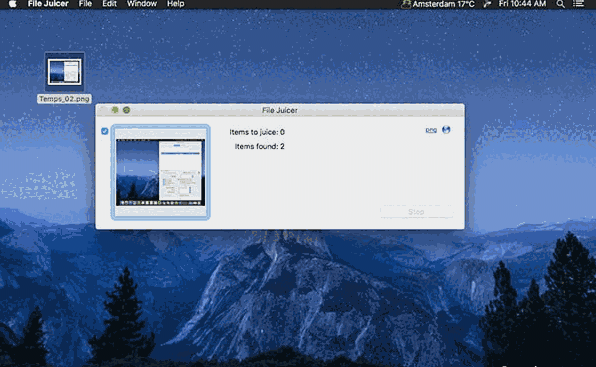The height and width of the screenshot is (367, 596).
Task: Click the screenshot preview thumbnail in File Juicer
Action: [x=160, y=172]
